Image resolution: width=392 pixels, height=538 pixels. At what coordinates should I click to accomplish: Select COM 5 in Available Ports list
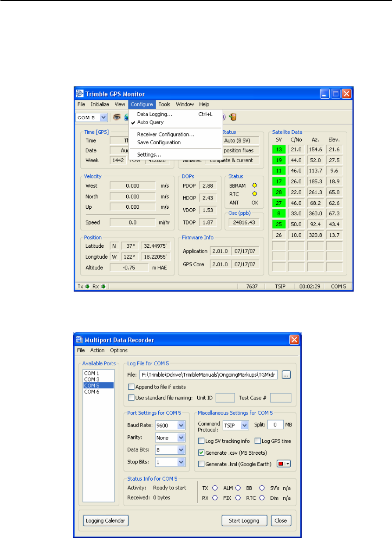tap(99, 385)
